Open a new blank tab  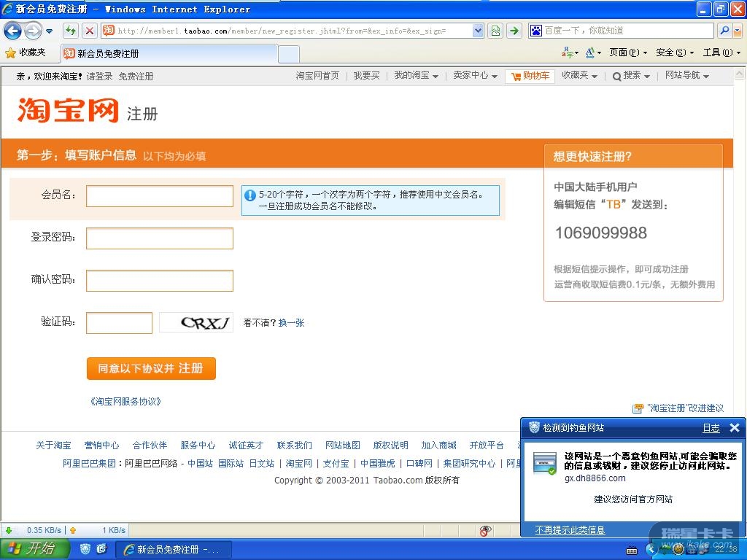pos(289,54)
